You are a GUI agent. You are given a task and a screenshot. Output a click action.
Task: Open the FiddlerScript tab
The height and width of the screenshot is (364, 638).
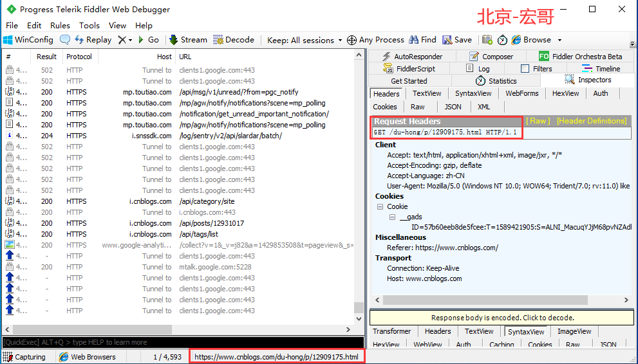tap(409, 69)
